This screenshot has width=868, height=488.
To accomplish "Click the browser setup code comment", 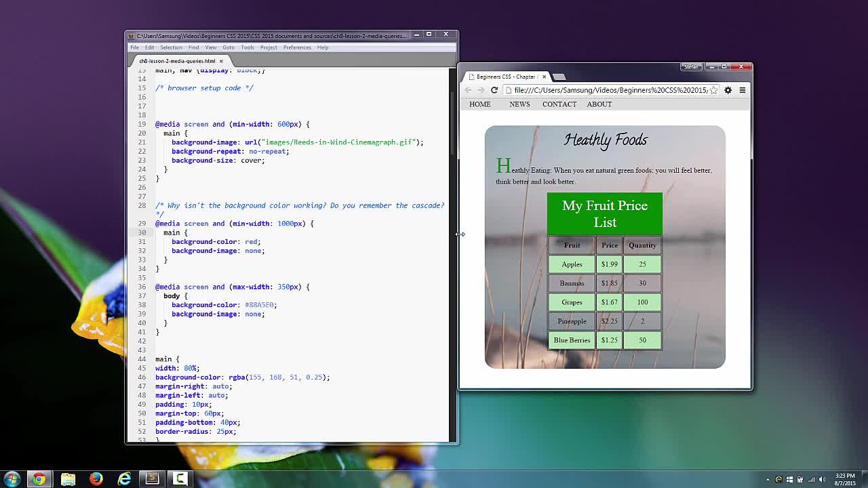I will tap(204, 88).
